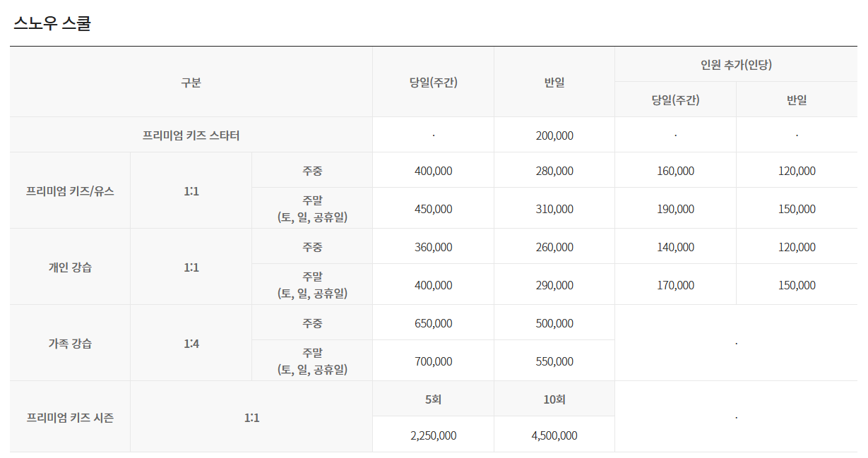Click the 개인 강습 row label
The width and height of the screenshot is (868, 458).
[x=69, y=265]
